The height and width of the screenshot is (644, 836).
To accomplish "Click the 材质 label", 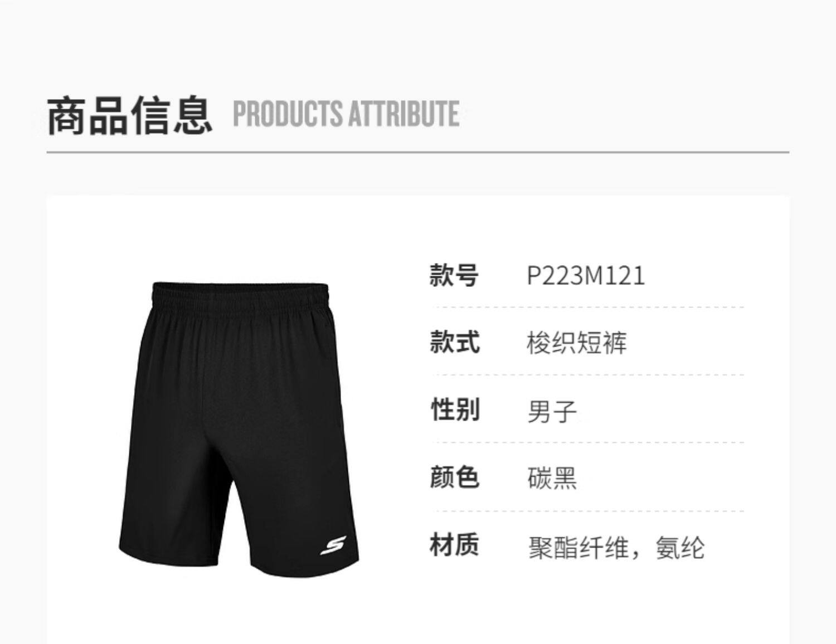I will click(454, 545).
